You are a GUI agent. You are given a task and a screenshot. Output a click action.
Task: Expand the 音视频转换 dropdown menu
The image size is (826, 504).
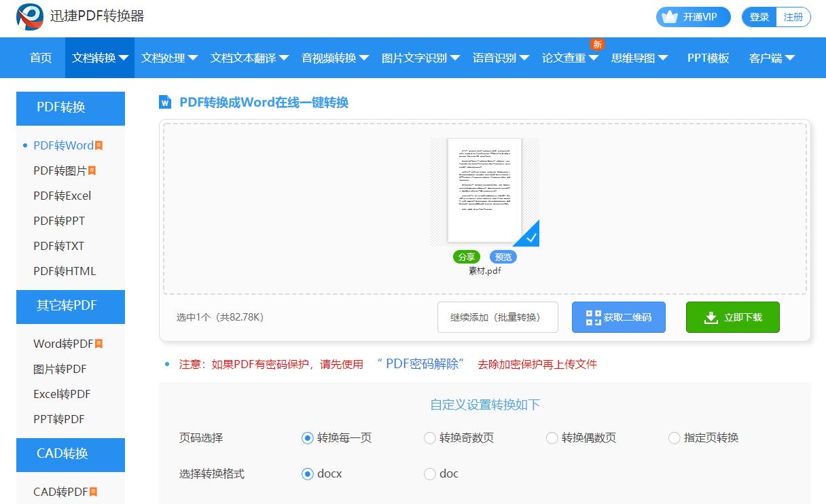[x=331, y=58]
